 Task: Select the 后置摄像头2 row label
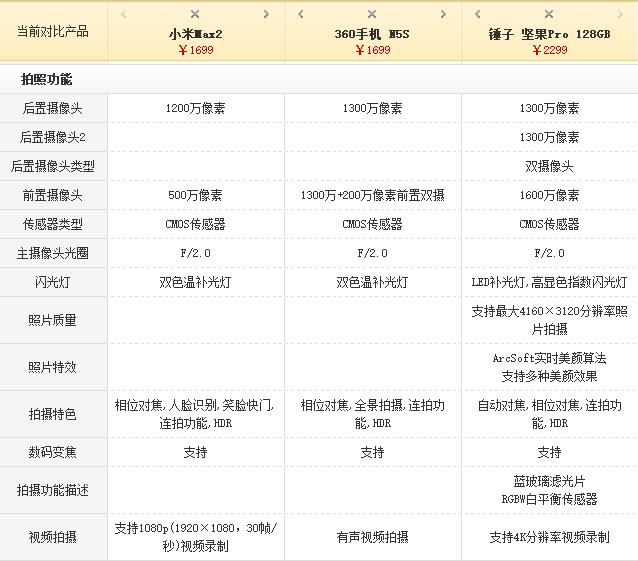(x=53, y=137)
